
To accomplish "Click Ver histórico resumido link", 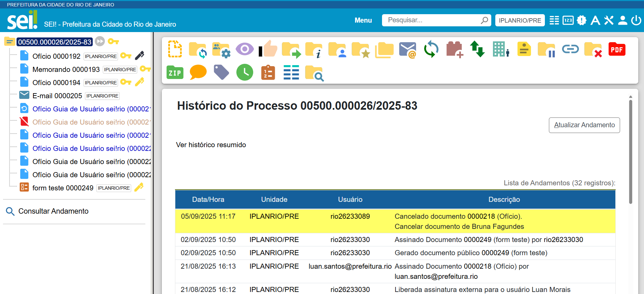I will (x=211, y=145).
